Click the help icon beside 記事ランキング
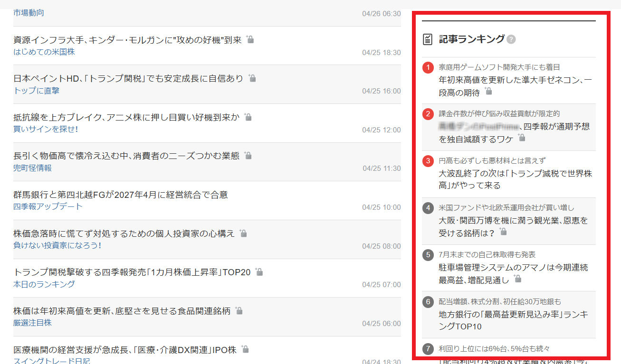 click(x=511, y=39)
